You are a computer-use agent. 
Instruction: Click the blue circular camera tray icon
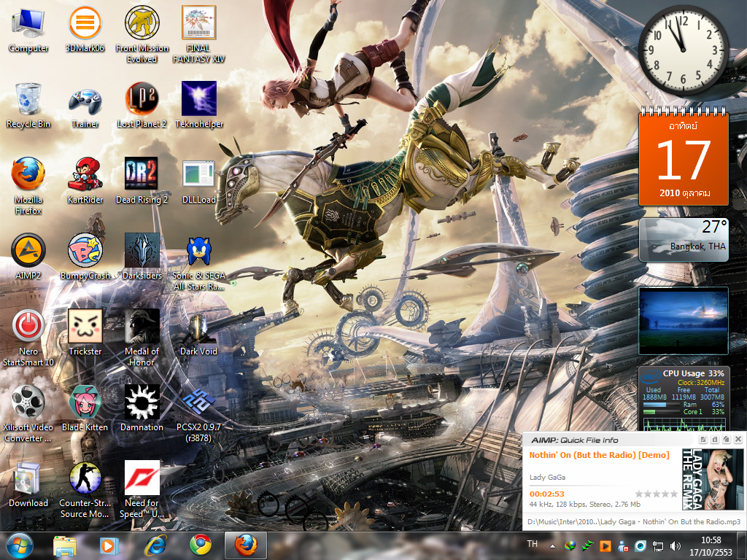click(640, 545)
